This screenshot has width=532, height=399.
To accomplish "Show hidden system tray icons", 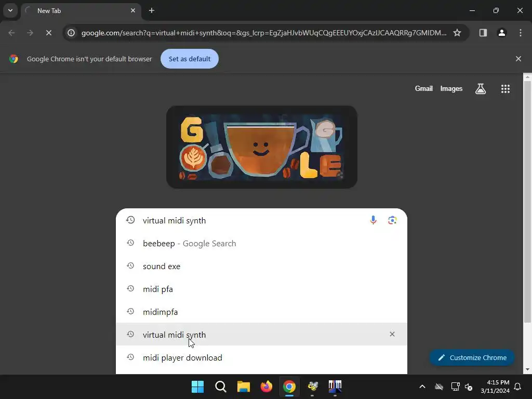I will [x=422, y=387].
